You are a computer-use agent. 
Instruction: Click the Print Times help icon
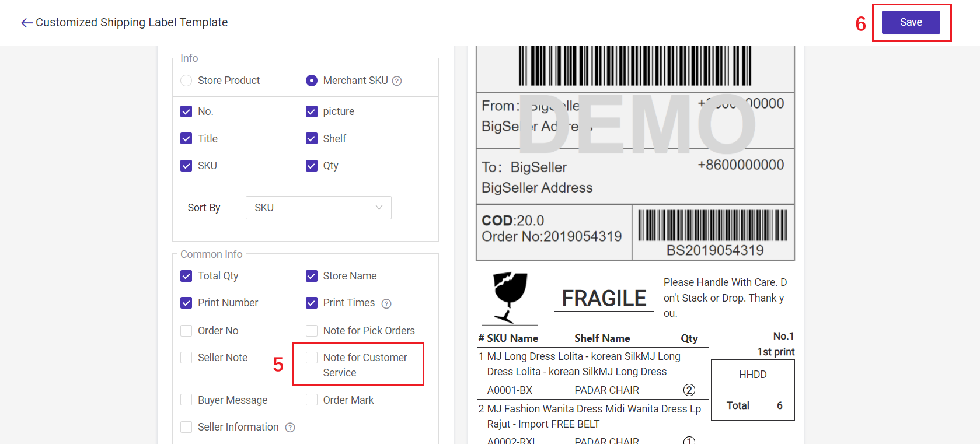(386, 303)
